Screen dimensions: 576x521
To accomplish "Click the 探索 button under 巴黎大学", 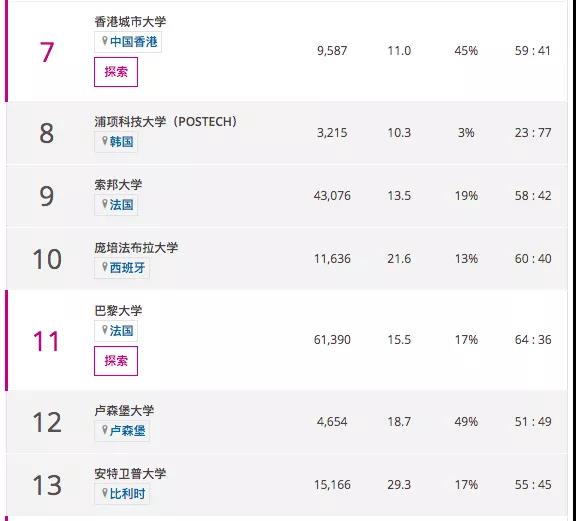I will 116,361.
